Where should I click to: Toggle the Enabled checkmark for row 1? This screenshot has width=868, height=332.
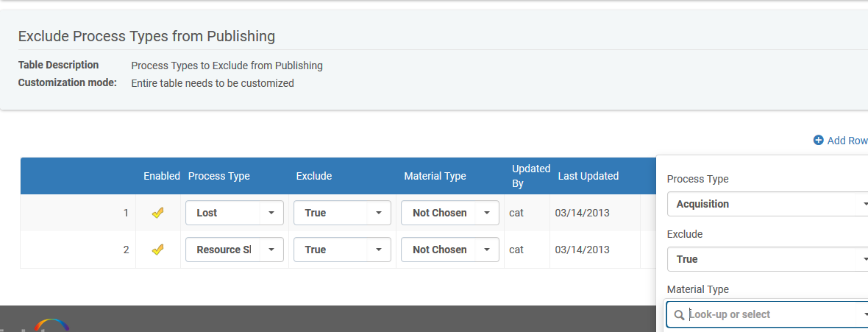157,213
